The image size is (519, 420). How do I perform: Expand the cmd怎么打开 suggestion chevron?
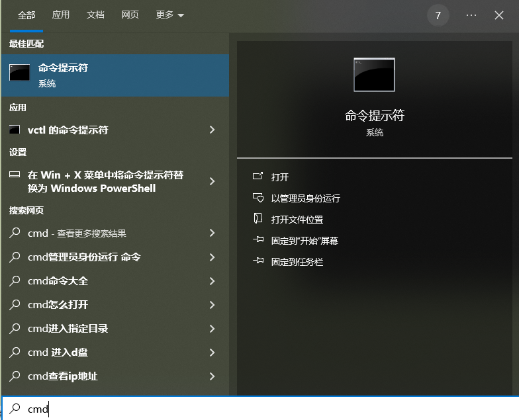point(212,305)
